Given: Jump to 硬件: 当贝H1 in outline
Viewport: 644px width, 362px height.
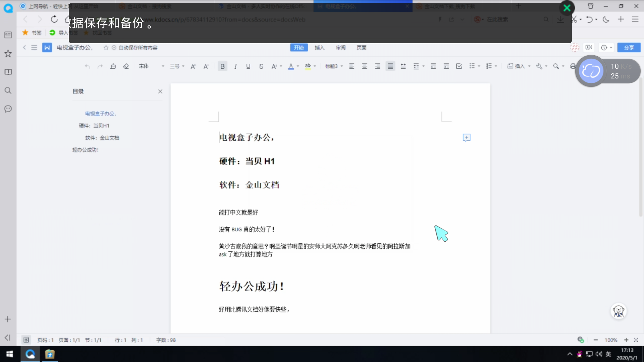Looking at the screenshot, I should coord(94,126).
